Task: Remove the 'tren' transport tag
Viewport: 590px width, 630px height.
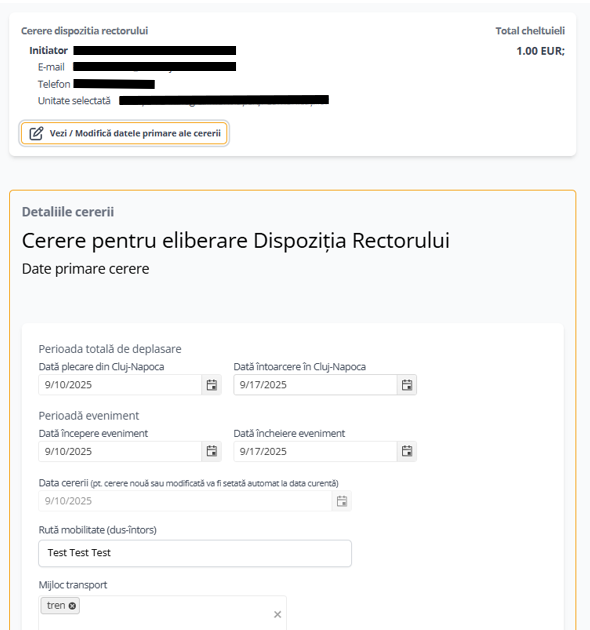Action: coord(72,606)
